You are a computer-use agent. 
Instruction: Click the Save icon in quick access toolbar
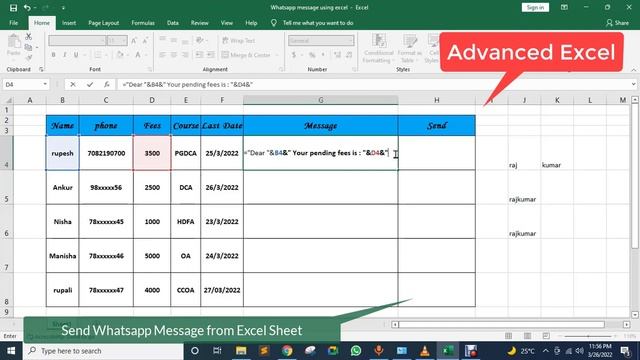[x=13, y=8]
